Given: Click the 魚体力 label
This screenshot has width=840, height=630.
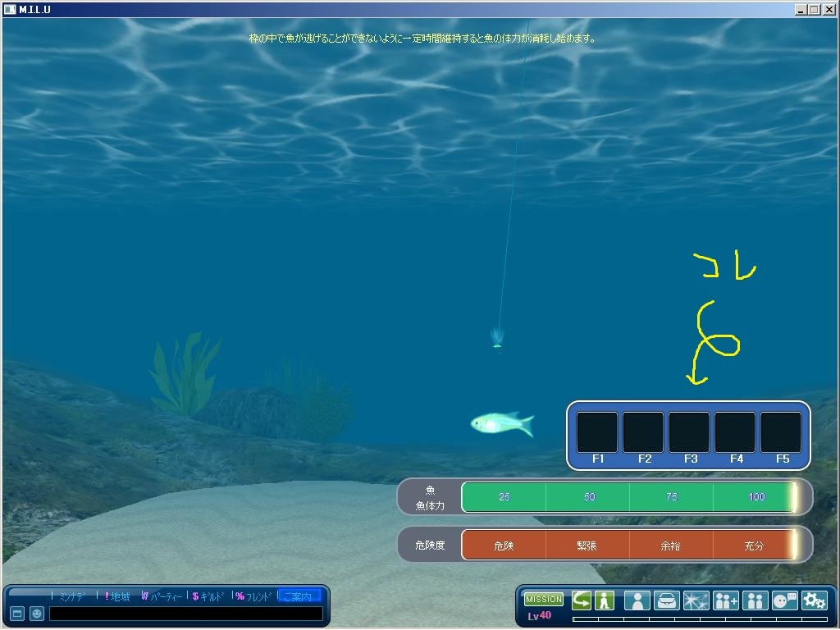Looking at the screenshot, I should pos(430,505).
